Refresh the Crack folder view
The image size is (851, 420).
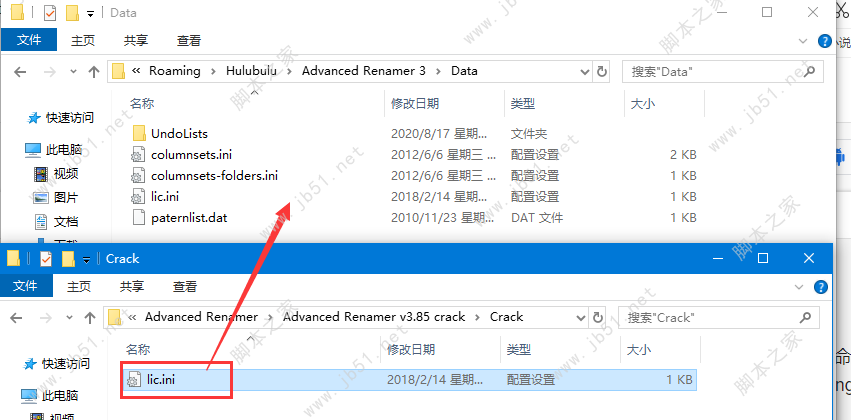point(598,317)
